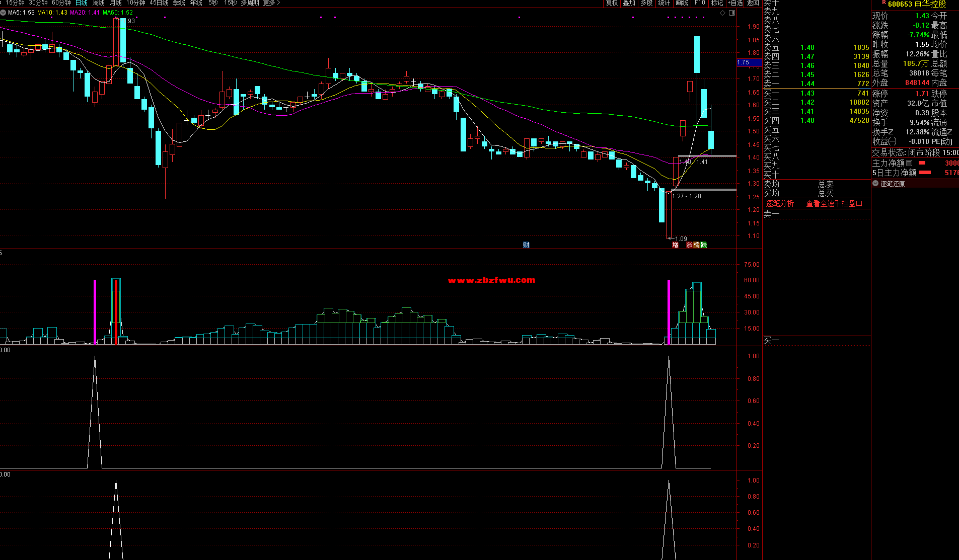
Task: Click the 涨 marker below the chart
Action: click(x=689, y=245)
